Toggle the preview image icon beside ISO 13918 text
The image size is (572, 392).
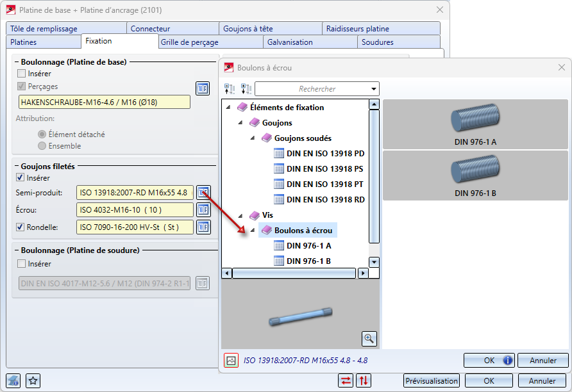coord(231,361)
